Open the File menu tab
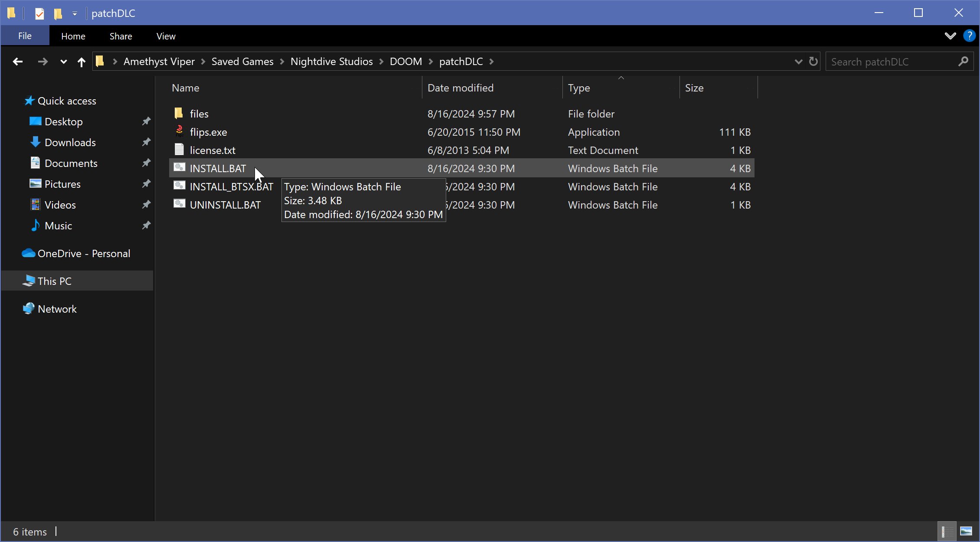Screen dimensions: 980x542 coord(25,36)
